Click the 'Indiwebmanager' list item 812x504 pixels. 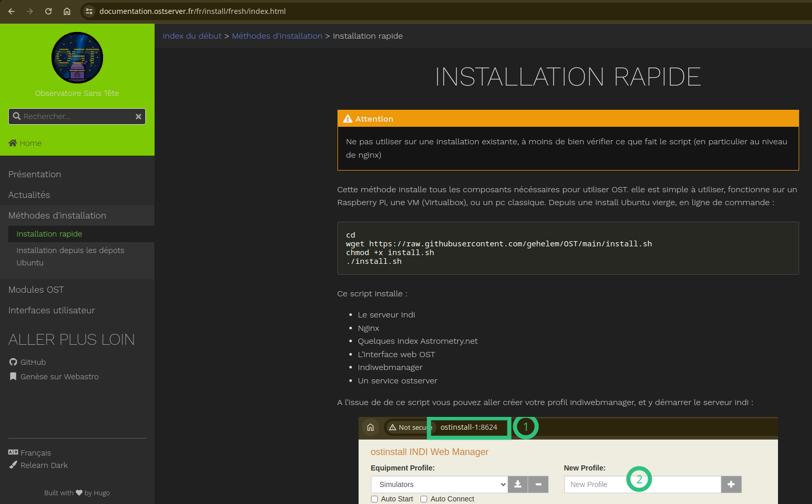[x=390, y=367]
